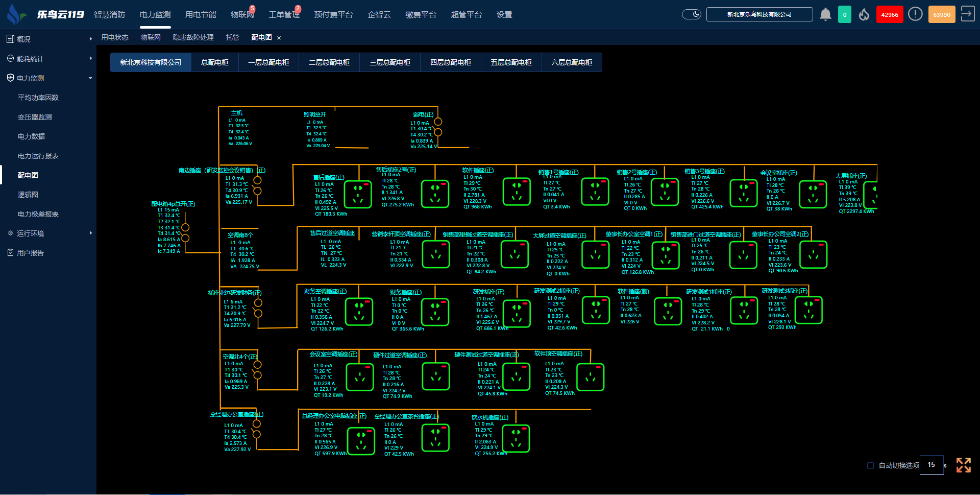Click the 财务空调插座 green socket icon
980x495 pixels.
(x=359, y=312)
